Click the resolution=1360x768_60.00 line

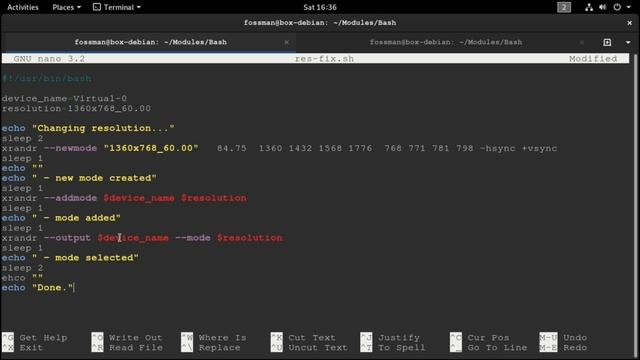coord(76,109)
